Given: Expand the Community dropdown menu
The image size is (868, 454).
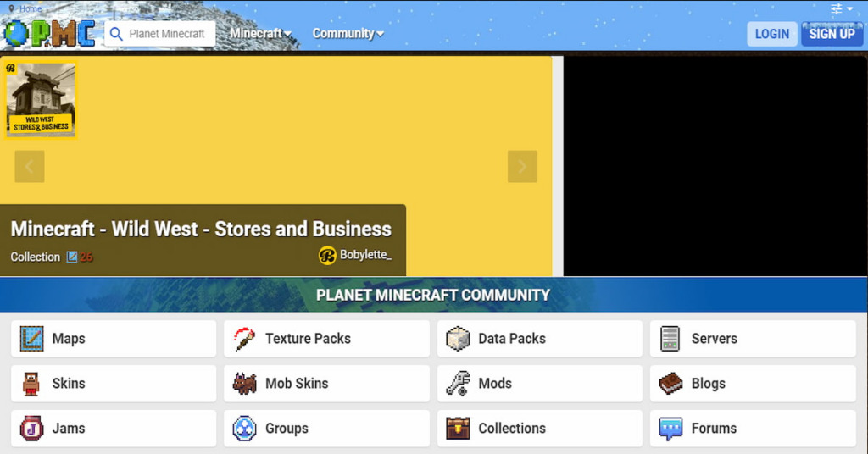Looking at the screenshot, I should pyautogui.click(x=348, y=34).
